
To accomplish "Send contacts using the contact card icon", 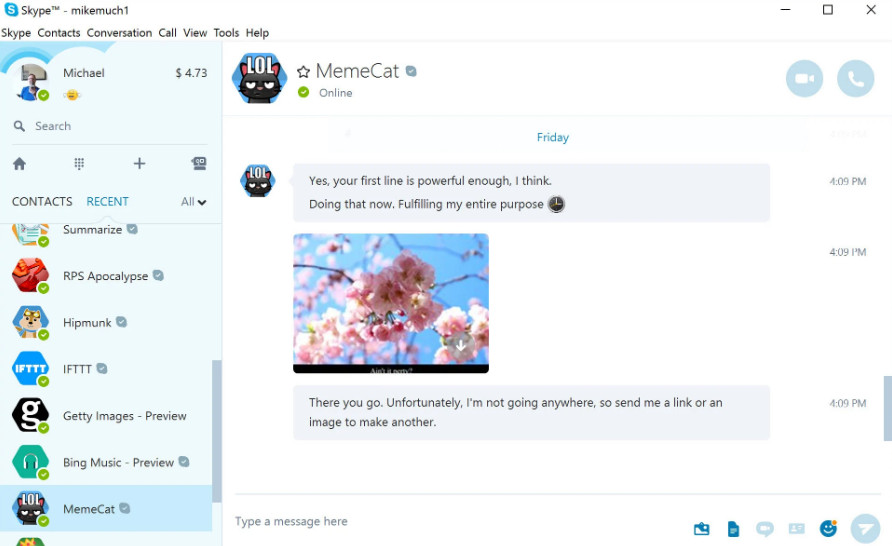I will tap(796, 529).
